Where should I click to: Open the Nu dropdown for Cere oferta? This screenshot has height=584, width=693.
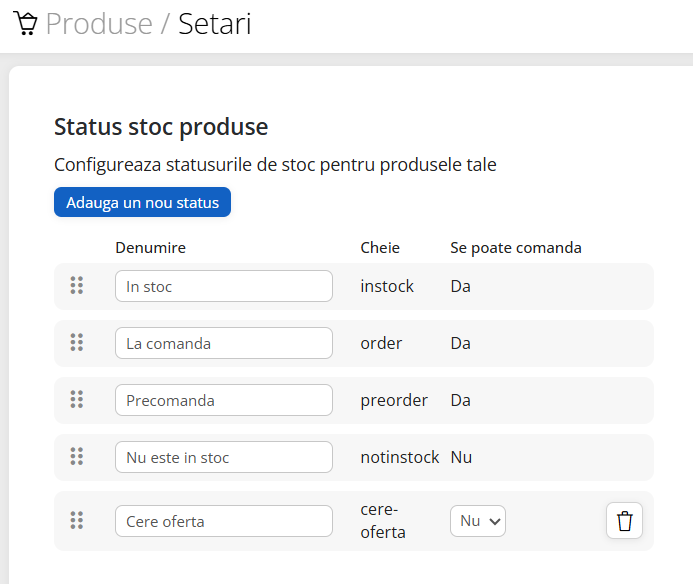click(478, 521)
